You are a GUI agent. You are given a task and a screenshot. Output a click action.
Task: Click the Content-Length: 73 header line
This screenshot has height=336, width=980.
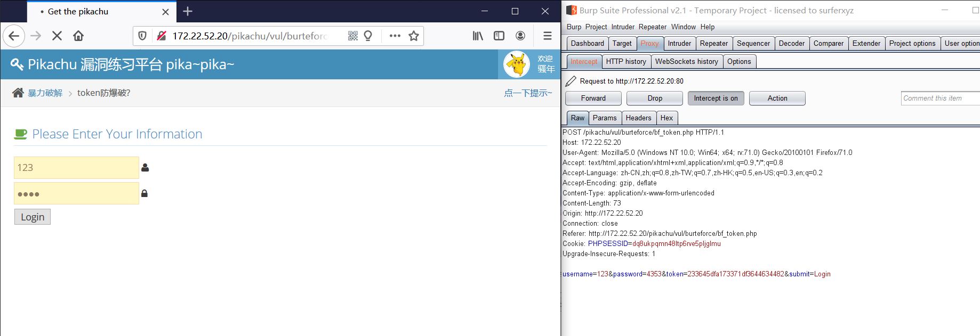(592, 203)
